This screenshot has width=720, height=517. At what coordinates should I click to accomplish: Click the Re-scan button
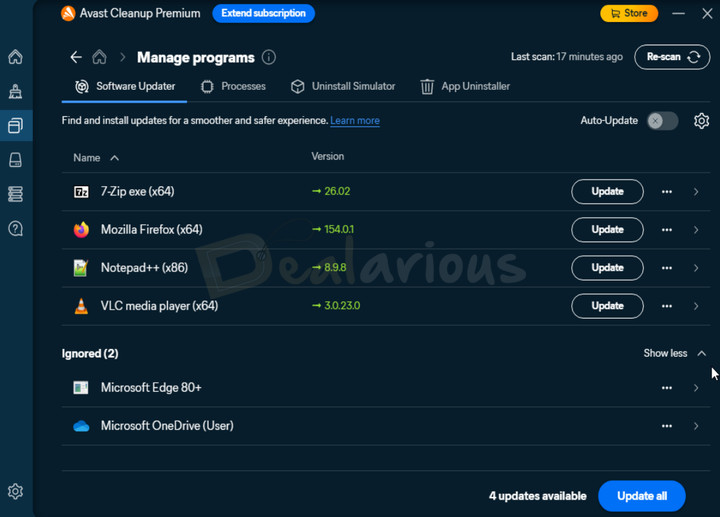[672, 57]
